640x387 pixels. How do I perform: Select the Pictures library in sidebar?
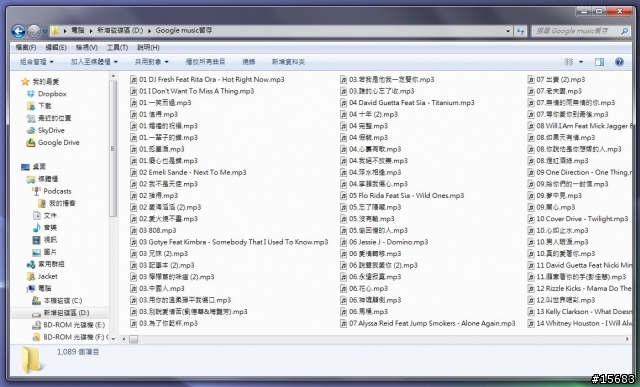click(x=45, y=252)
